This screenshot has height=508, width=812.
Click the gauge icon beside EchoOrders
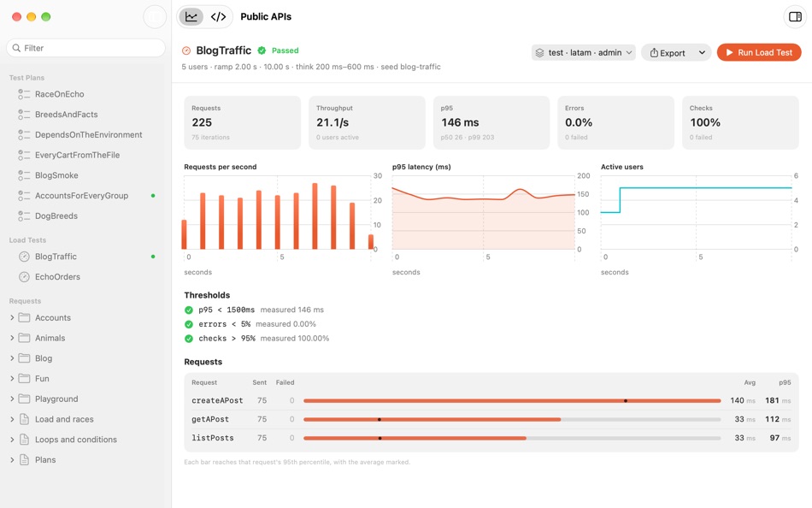click(x=24, y=277)
